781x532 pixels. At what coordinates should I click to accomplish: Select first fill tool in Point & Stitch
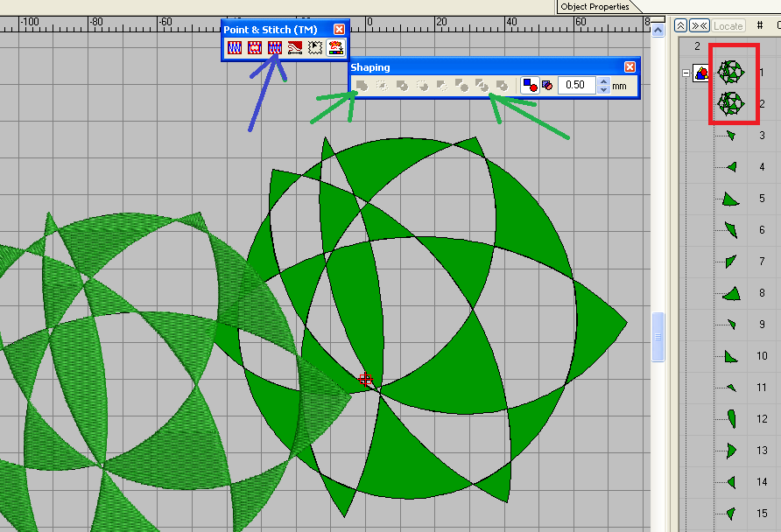pos(235,48)
